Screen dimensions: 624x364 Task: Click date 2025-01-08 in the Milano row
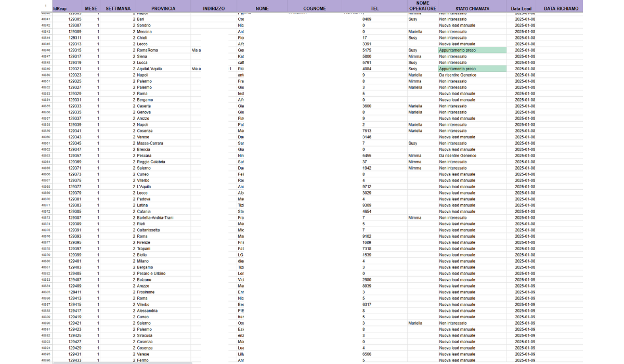click(522, 261)
